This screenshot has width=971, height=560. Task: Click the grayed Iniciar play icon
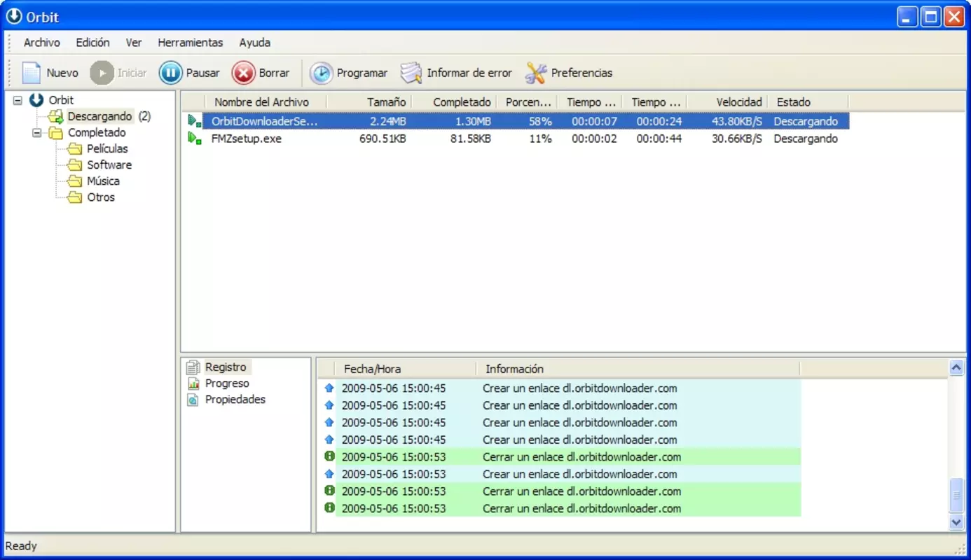point(102,73)
